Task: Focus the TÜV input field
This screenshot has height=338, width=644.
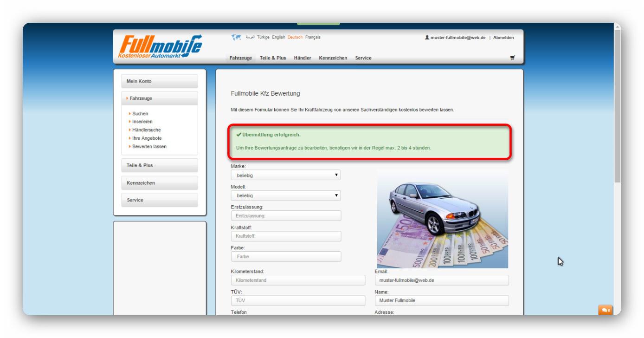Action: 298,301
